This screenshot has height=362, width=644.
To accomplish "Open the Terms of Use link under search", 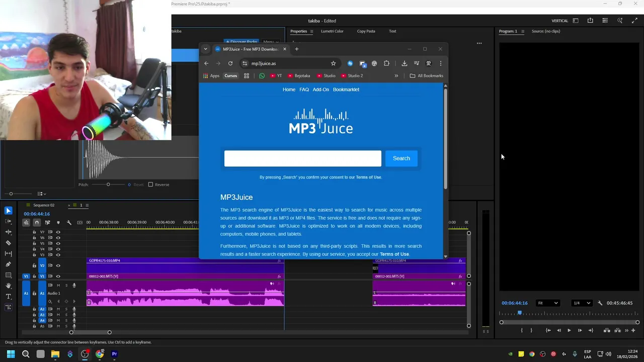I will click(369, 177).
